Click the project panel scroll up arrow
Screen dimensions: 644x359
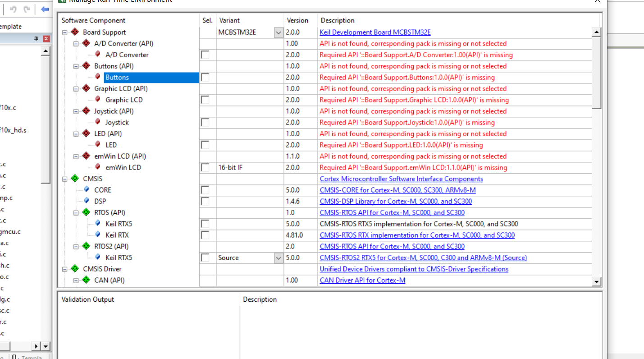pyautogui.click(x=45, y=51)
